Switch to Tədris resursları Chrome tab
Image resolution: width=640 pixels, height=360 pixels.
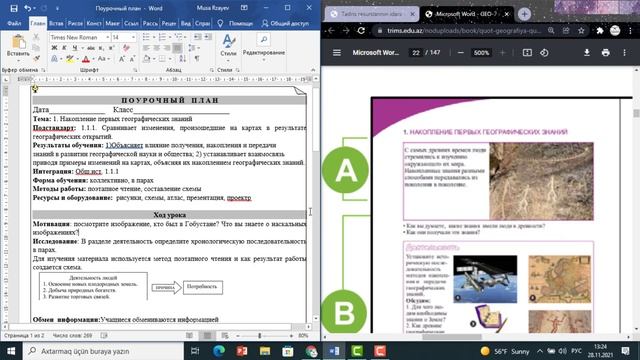[371, 14]
